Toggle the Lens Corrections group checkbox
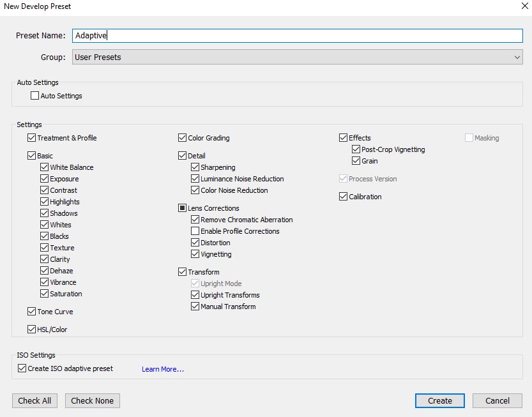The image size is (532, 417). pos(183,208)
